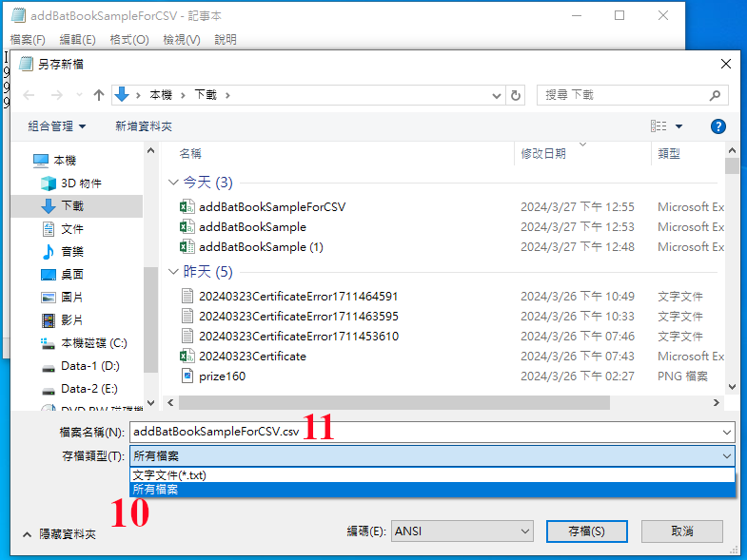Collapse folders with 隱藏資料夾
This screenshot has width=747, height=560.
click(60, 534)
